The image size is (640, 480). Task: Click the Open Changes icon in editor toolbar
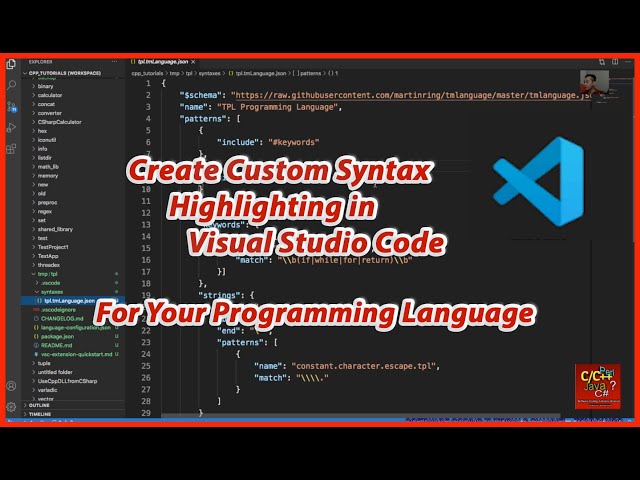(602, 62)
